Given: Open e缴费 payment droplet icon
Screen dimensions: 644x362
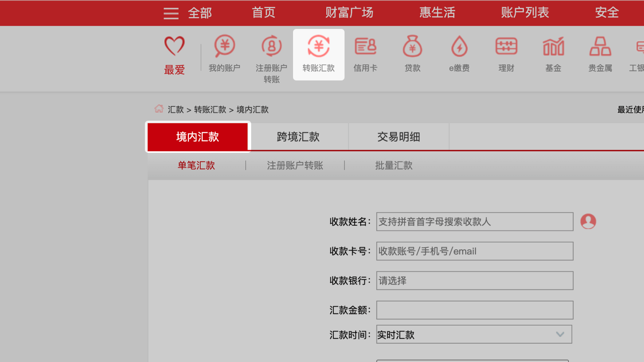Looking at the screenshot, I should pyautogui.click(x=459, y=47).
